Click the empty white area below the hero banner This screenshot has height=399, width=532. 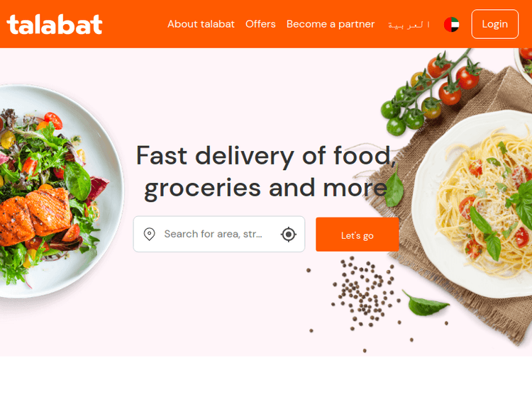[x=266, y=377]
